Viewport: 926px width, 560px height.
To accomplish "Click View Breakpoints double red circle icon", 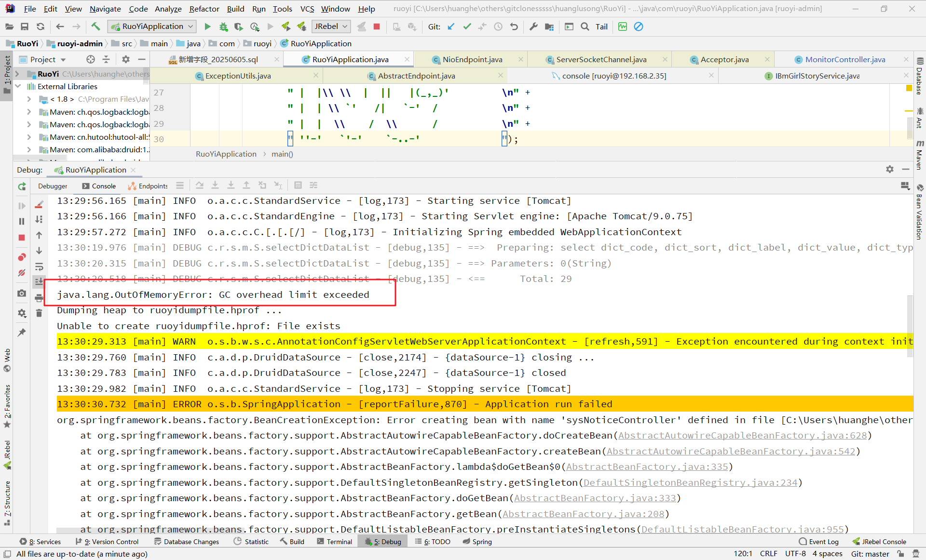I will click(x=22, y=257).
